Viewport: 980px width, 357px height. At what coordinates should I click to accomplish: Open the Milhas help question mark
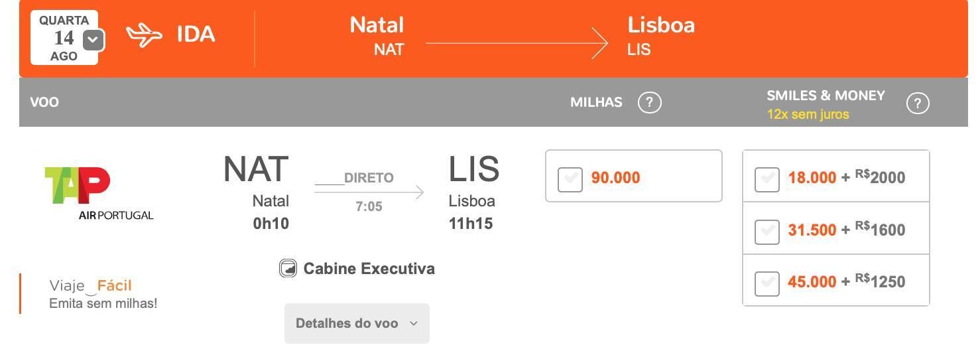pos(650,103)
